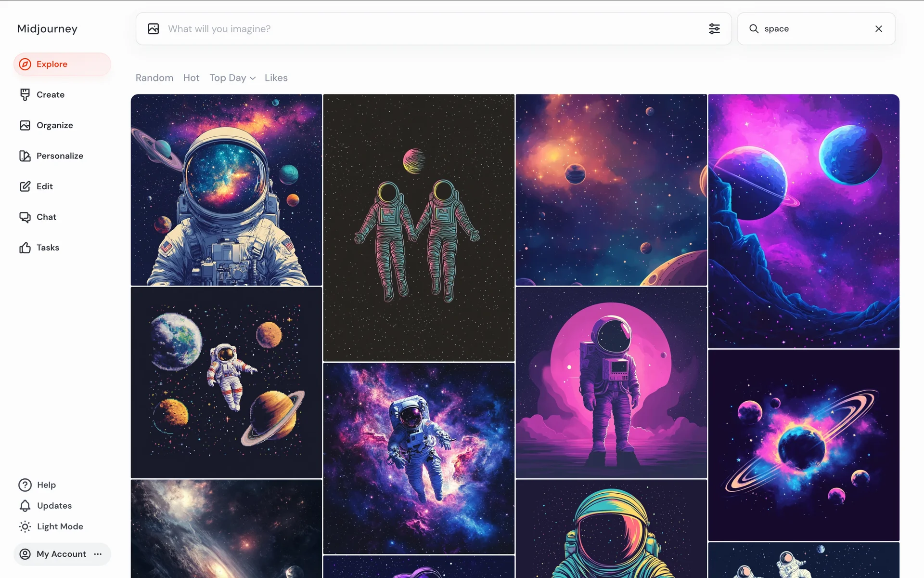
Task: Clear the space search query
Action: pos(878,29)
